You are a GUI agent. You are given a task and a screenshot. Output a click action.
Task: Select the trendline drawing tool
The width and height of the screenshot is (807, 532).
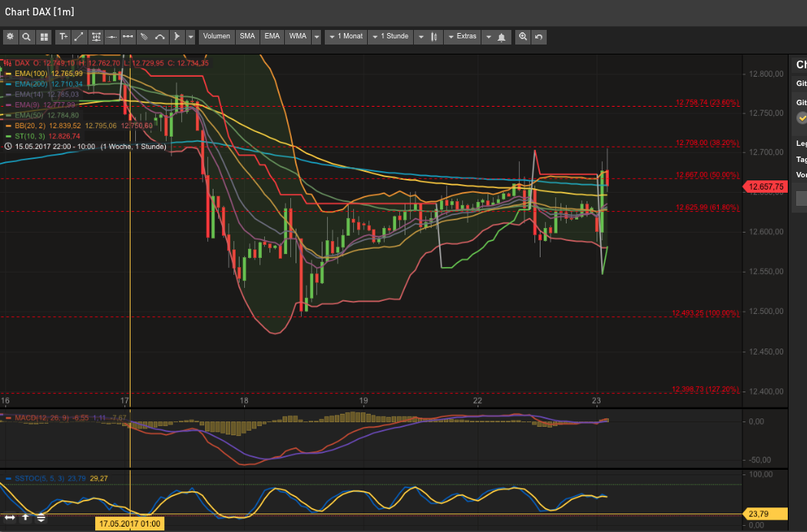(78, 36)
